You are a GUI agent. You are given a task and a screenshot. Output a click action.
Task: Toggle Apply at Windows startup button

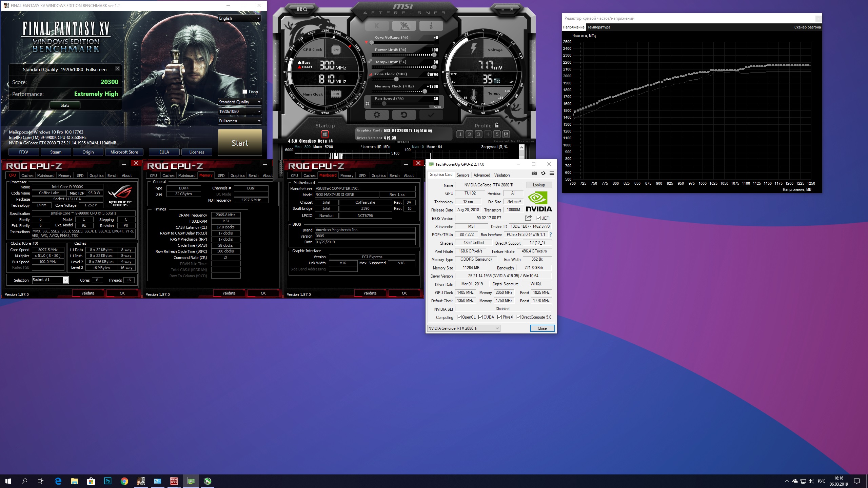[325, 134]
